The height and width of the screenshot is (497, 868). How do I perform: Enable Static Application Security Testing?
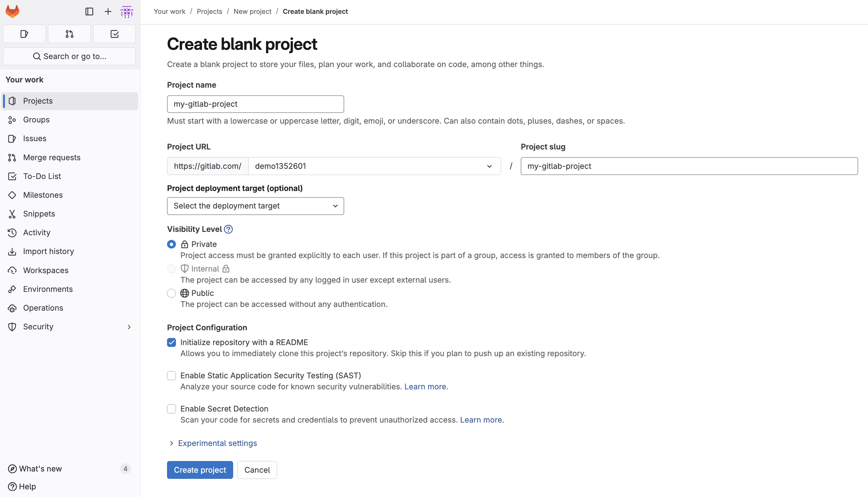171,375
